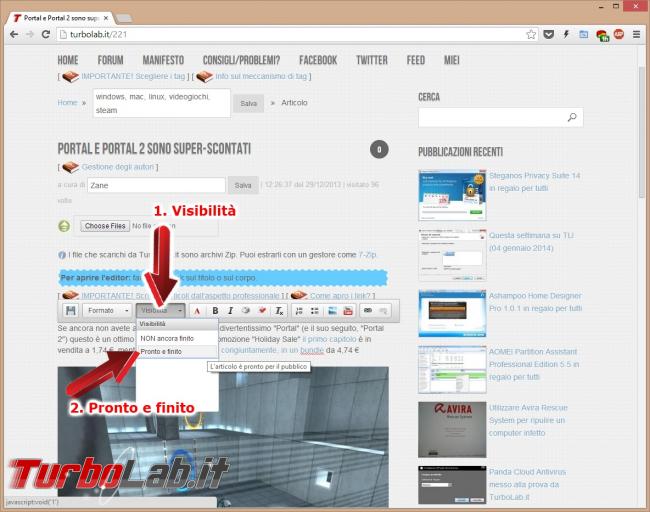Screen dimensions: 650x512
Task: Click the extension icon with 1h badge
Action: point(602,35)
